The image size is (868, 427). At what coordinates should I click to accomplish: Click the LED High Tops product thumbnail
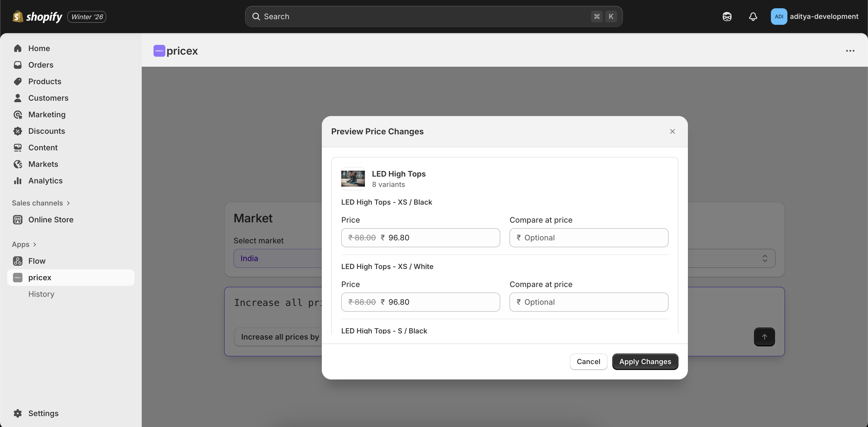tap(353, 179)
